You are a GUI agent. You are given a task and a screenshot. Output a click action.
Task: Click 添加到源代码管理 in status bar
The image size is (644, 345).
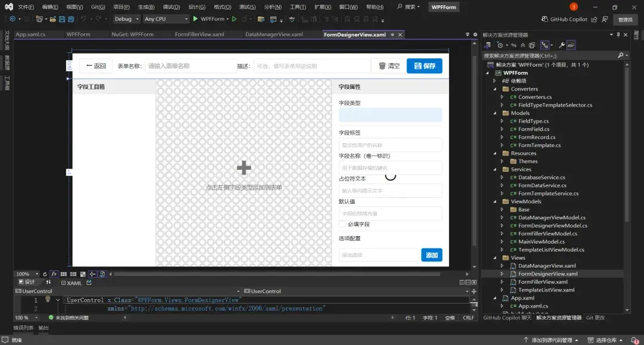pyautogui.click(x=551, y=340)
